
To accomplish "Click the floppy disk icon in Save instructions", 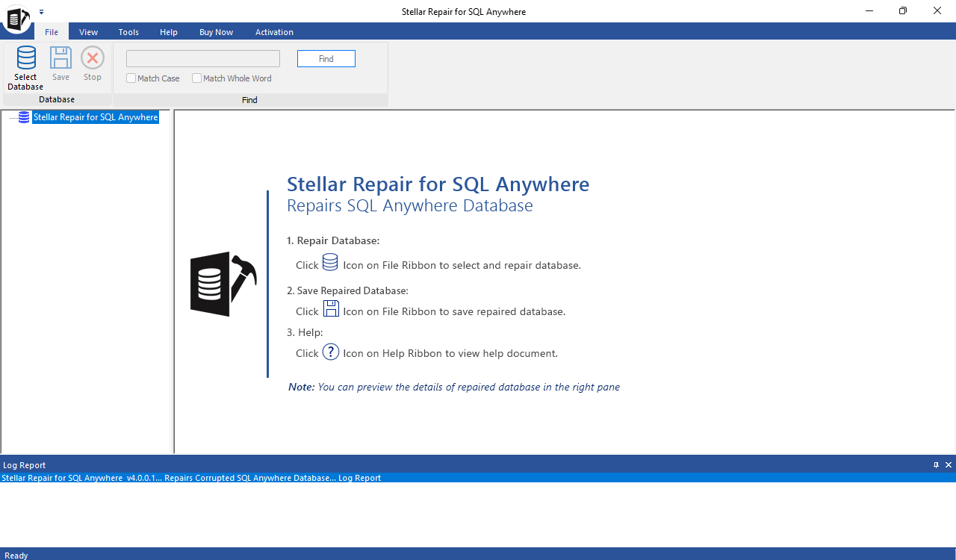I will click(331, 308).
